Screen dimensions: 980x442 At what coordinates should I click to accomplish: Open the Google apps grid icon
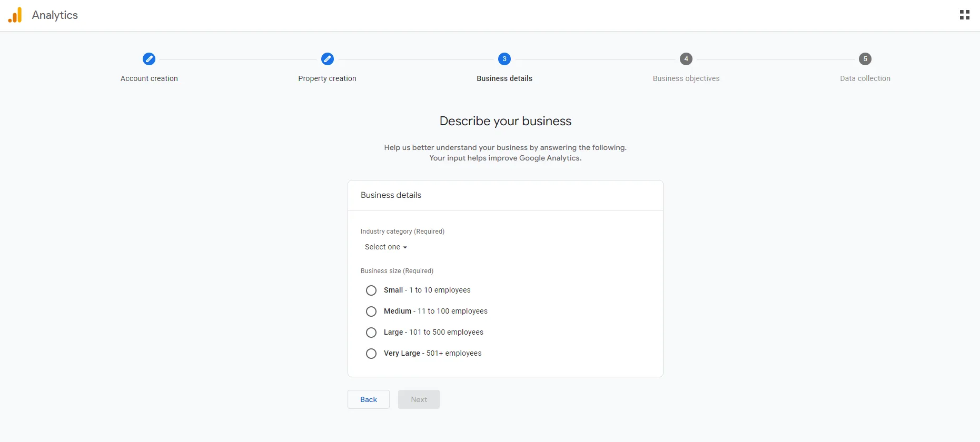click(964, 15)
